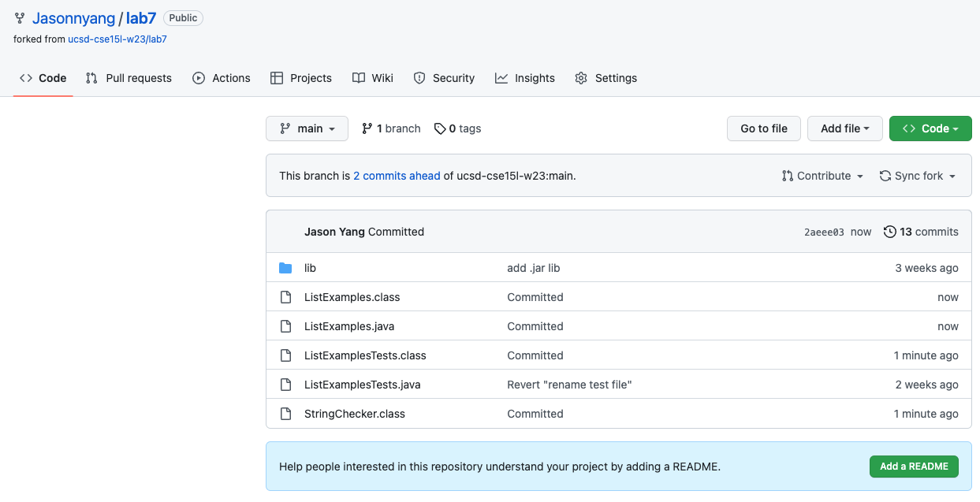Open ListExamplesTests.java file
Image resolution: width=980 pixels, height=502 pixels.
(362, 385)
